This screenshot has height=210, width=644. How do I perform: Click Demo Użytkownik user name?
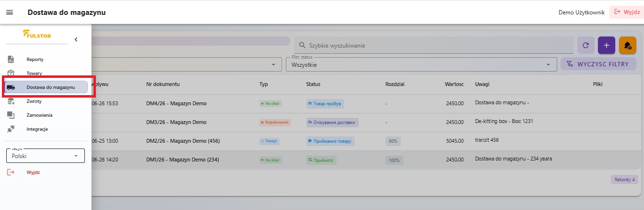pos(582,12)
